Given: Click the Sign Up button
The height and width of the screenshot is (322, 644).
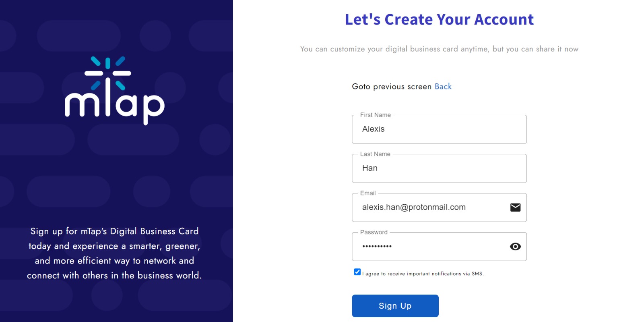Looking at the screenshot, I should [x=395, y=305].
